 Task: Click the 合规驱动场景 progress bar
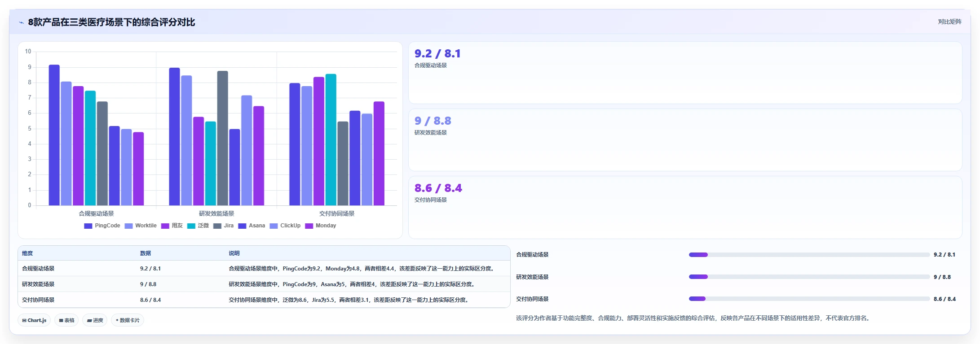pyautogui.click(x=809, y=255)
